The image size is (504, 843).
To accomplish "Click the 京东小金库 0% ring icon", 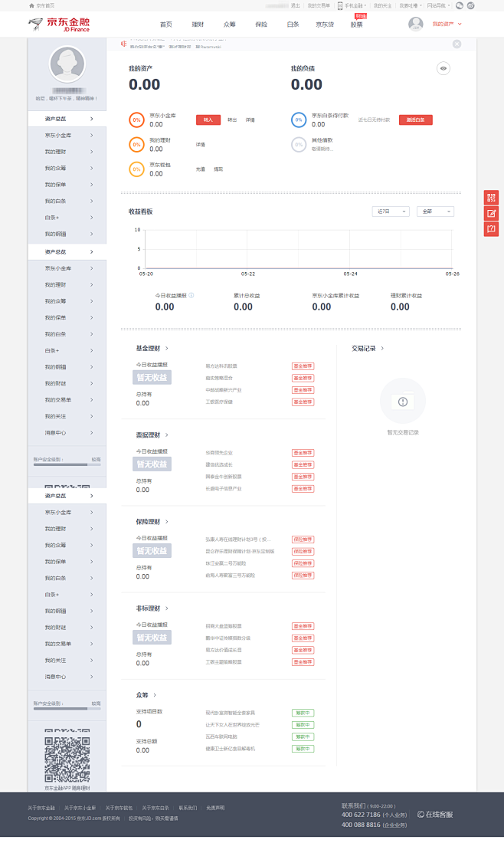I will coord(136,120).
